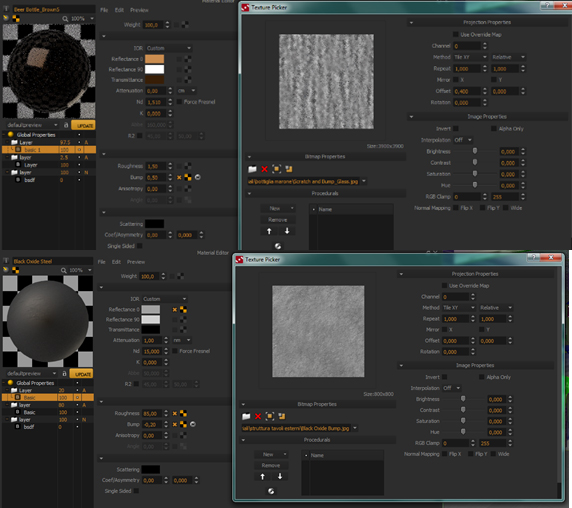
Task: Open File menu in Black Oxide Steel editor
Action: click(x=101, y=262)
